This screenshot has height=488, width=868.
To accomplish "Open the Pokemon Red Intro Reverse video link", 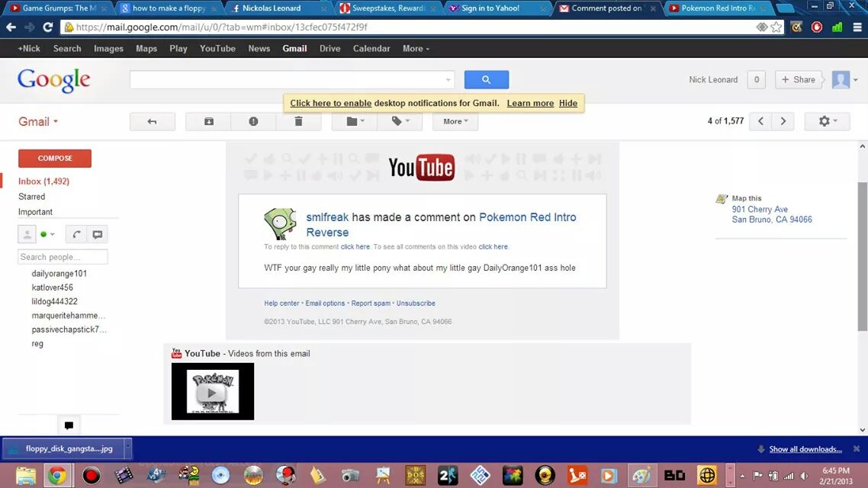I will 441,225.
